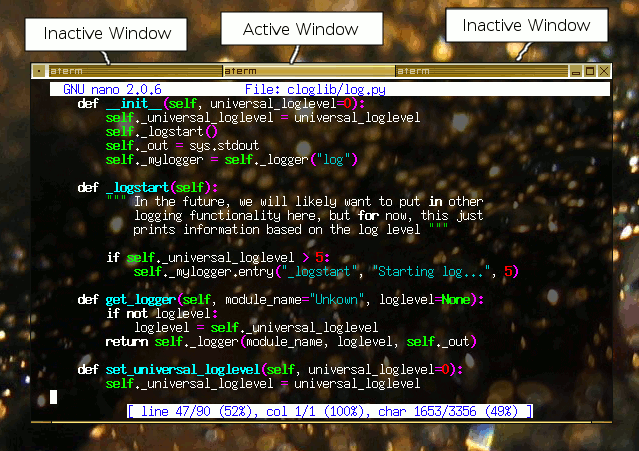The height and width of the screenshot is (451, 639).
Task: Click the 'File: cloglib/log.py' header text
Action: 315,89
